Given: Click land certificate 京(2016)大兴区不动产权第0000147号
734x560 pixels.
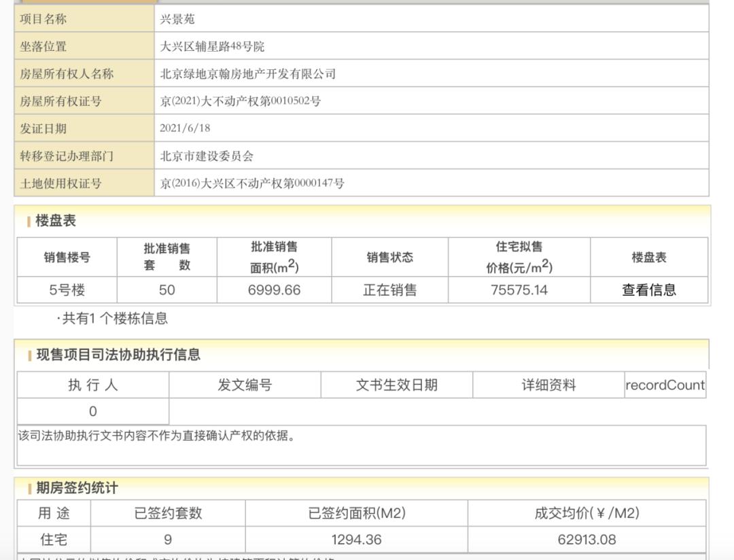Looking at the screenshot, I should 252,183.
